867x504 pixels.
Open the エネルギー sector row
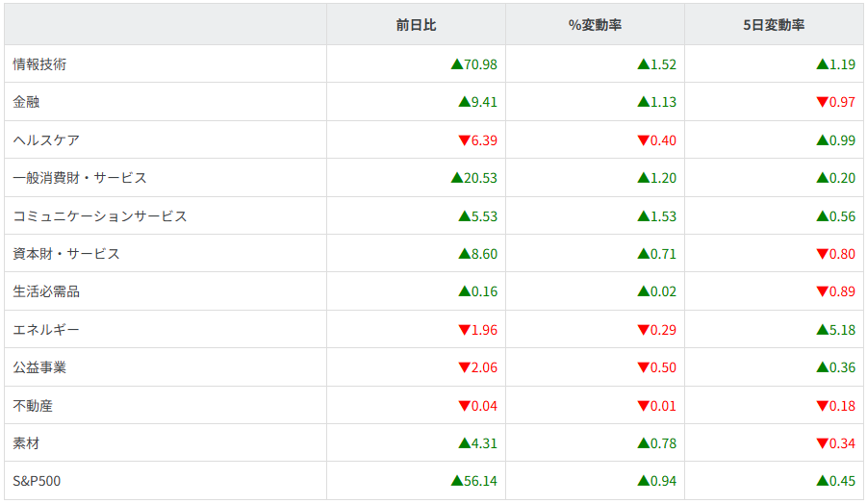click(x=46, y=330)
